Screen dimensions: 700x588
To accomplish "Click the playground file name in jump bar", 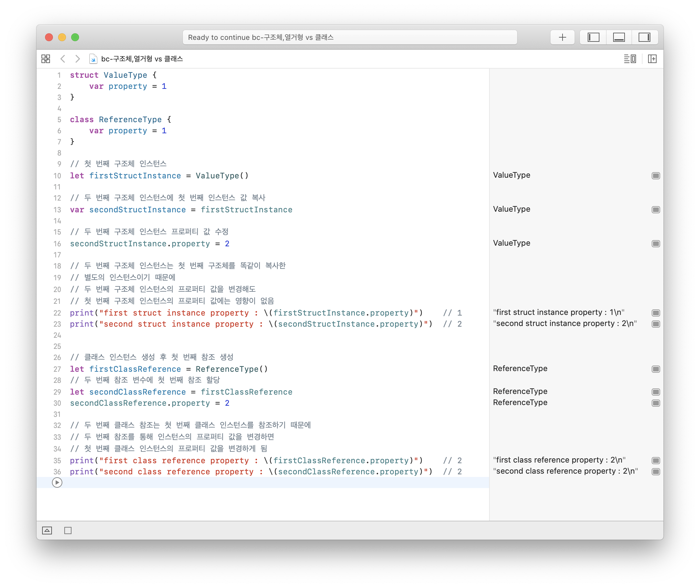I will [142, 59].
